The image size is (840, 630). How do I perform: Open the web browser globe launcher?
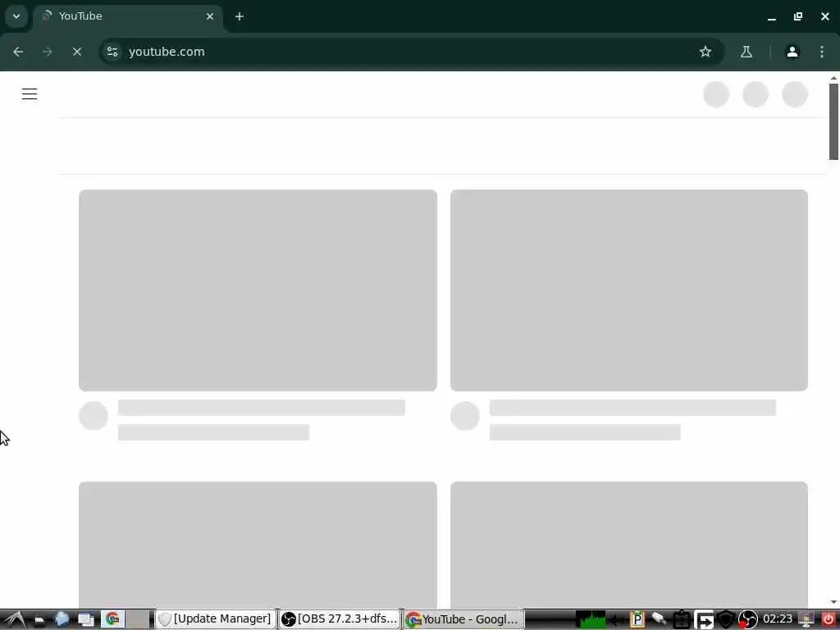click(x=62, y=619)
